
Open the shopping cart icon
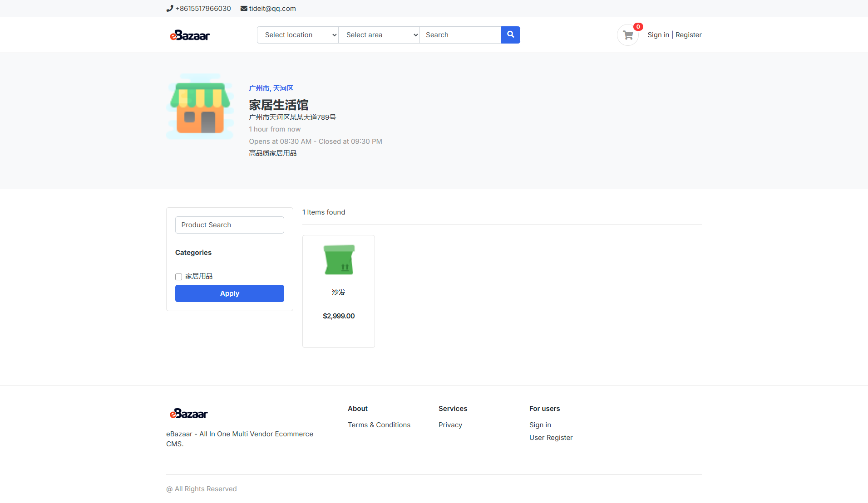click(628, 35)
